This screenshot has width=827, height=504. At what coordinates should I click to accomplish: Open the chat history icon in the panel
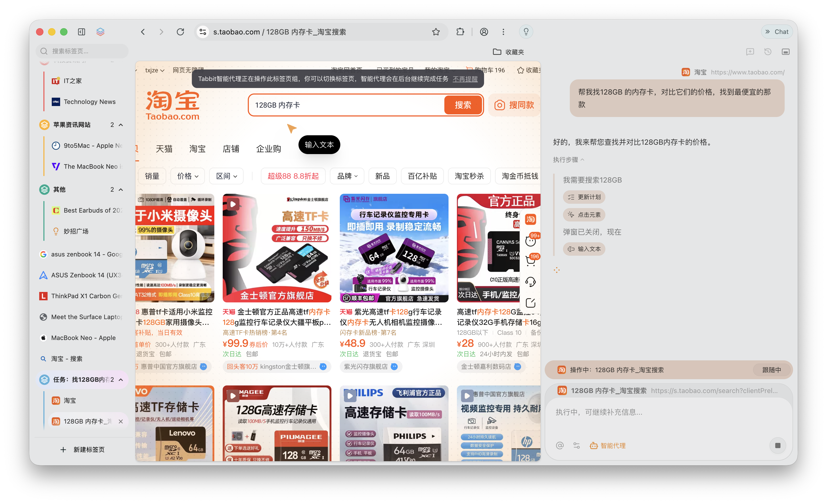768,52
